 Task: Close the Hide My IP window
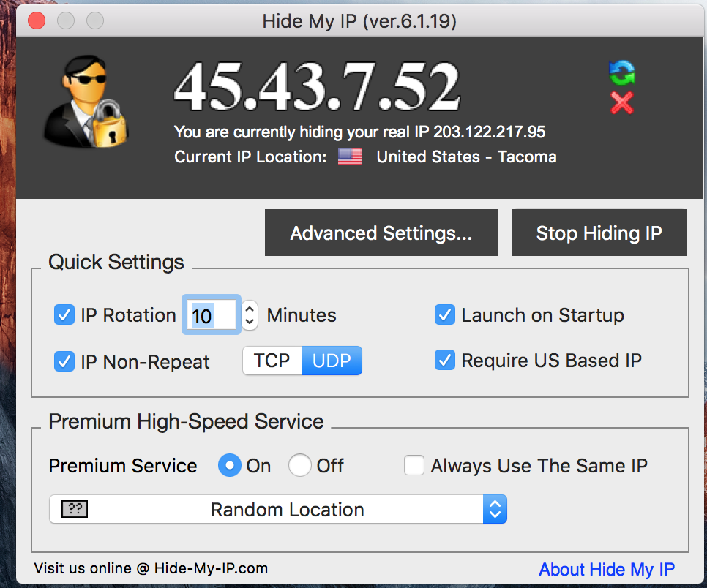pyautogui.click(x=37, y=20)
